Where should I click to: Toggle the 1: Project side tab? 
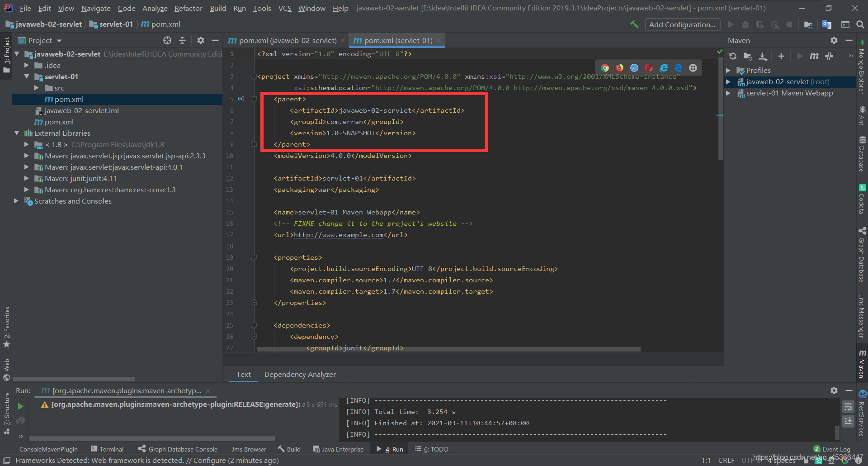click(6, 55)
